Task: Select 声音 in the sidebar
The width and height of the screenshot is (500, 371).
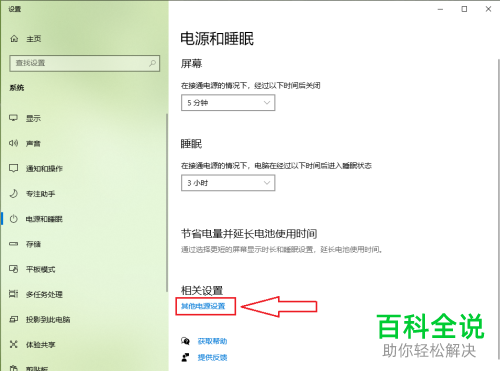Action: click(x=33, y=143)
